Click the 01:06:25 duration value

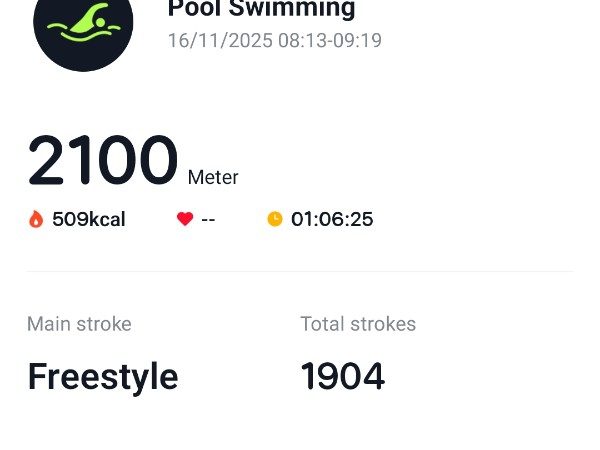(x=332, y=219)
